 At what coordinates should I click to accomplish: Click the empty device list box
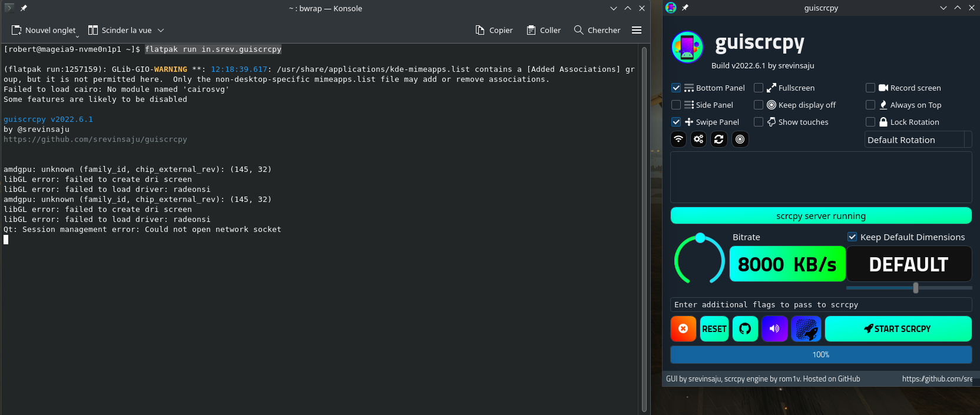click(x=821, y=177)
